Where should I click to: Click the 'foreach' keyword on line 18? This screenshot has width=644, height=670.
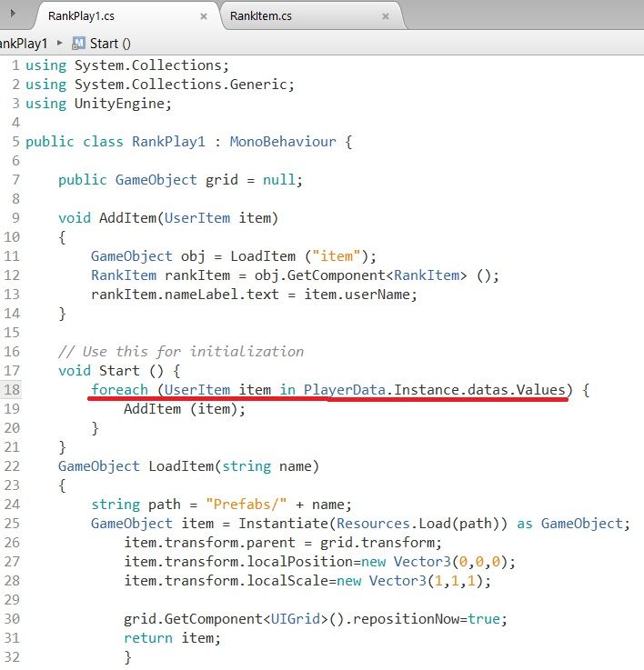119,390
